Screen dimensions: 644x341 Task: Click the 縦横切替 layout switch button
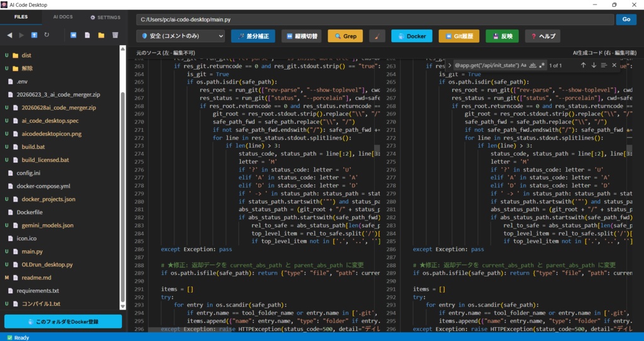(301, 36)
